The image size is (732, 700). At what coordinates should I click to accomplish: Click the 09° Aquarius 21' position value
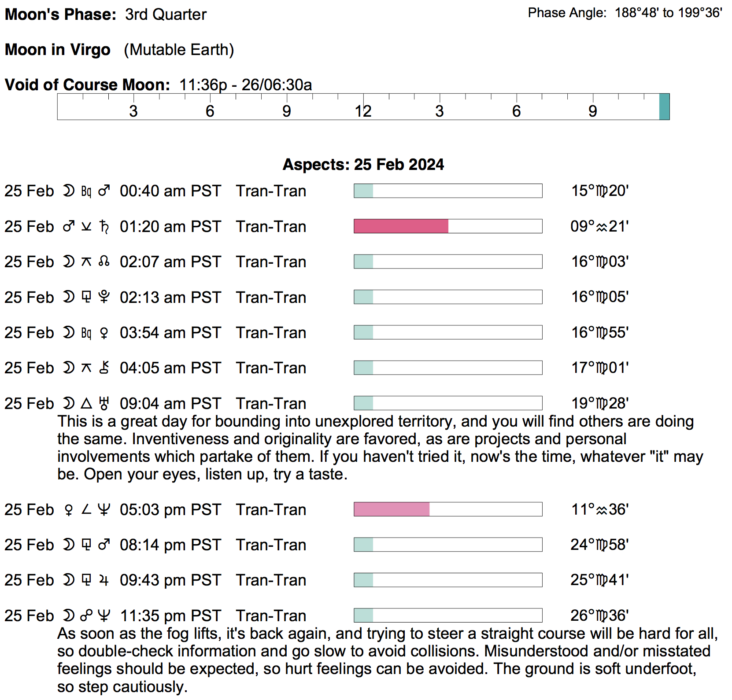click(x=599, y=226)
